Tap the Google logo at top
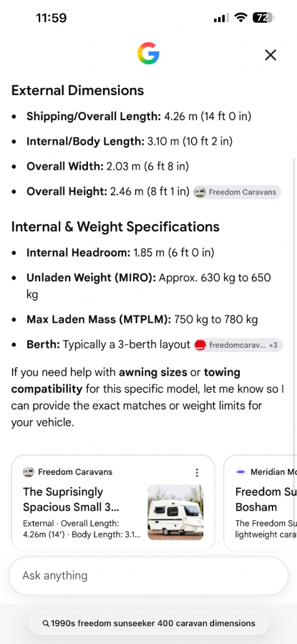 148,54
